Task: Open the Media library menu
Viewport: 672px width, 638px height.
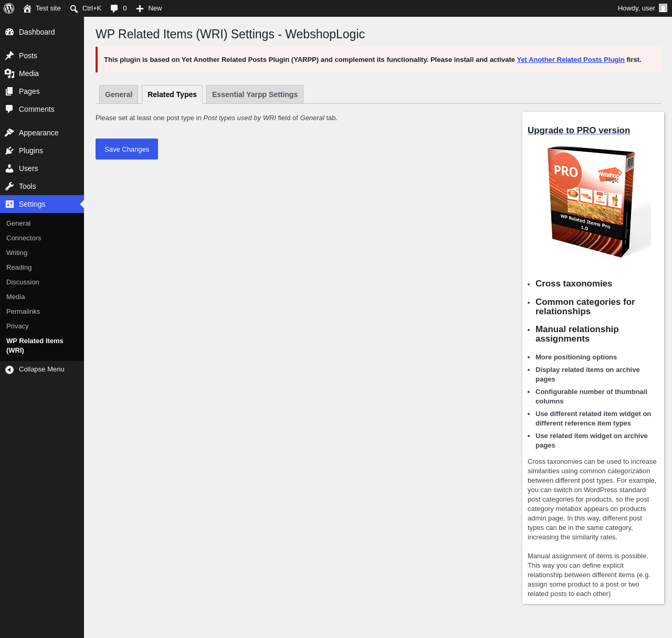Action: point(42,73)
